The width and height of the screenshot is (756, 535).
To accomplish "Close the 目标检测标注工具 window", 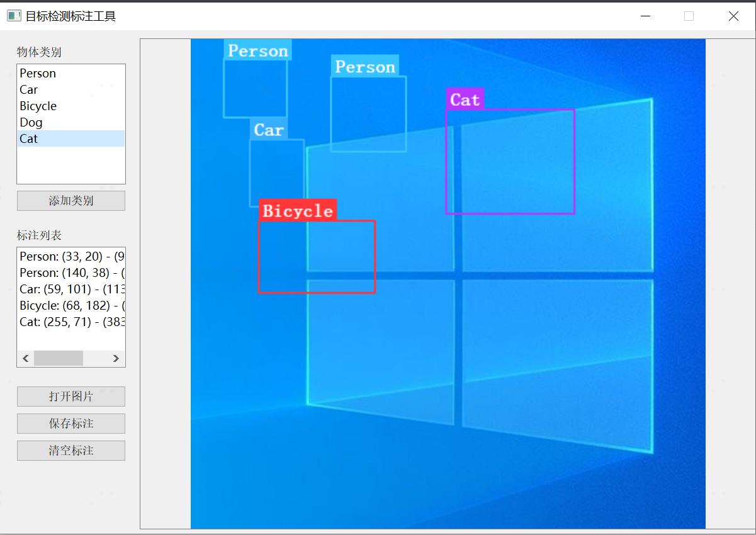I will (x=733, y=16).
